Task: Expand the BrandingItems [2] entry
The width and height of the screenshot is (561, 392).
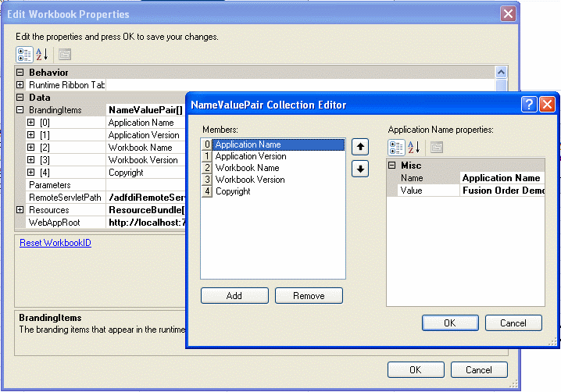Action: (31, 148)
